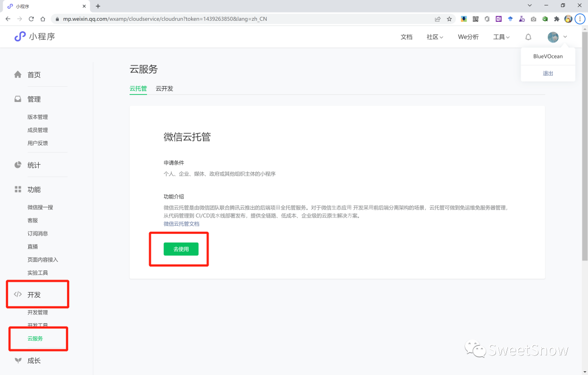Click the browser back arrow

pos(8,19)
